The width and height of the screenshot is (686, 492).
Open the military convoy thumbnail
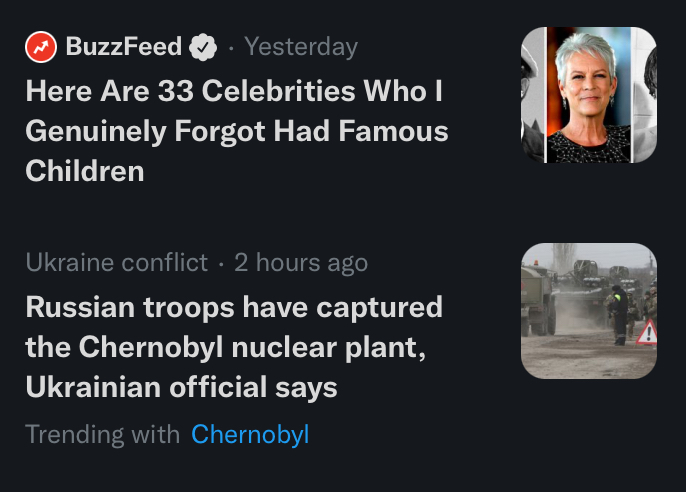click(589, 311)
